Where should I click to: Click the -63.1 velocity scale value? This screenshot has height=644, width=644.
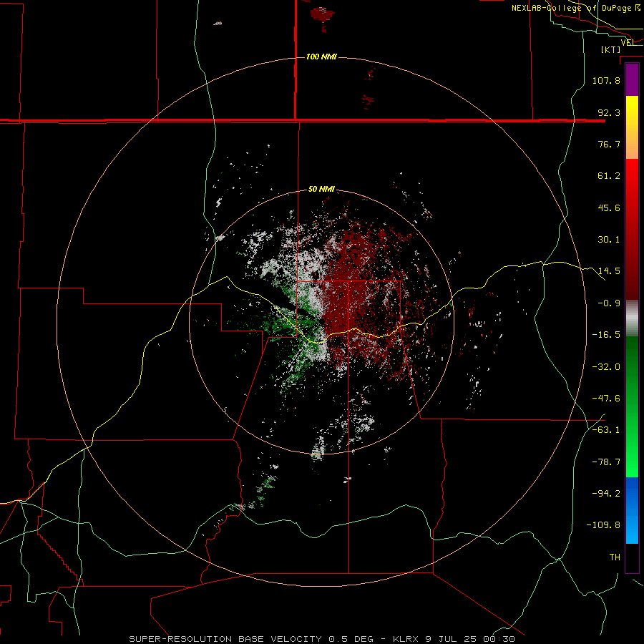(x=606, y=430)
